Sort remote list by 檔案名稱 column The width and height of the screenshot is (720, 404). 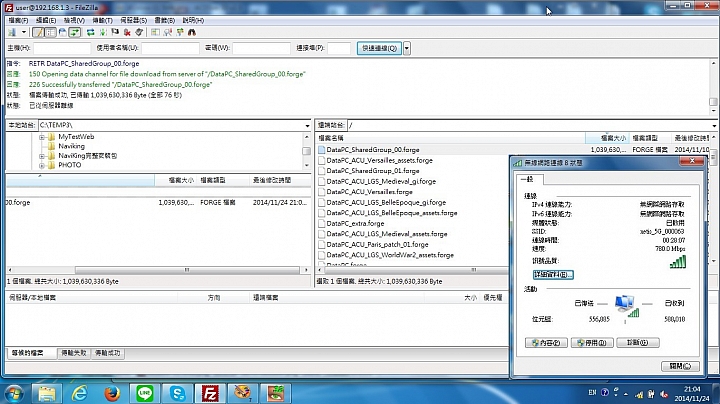450,138
